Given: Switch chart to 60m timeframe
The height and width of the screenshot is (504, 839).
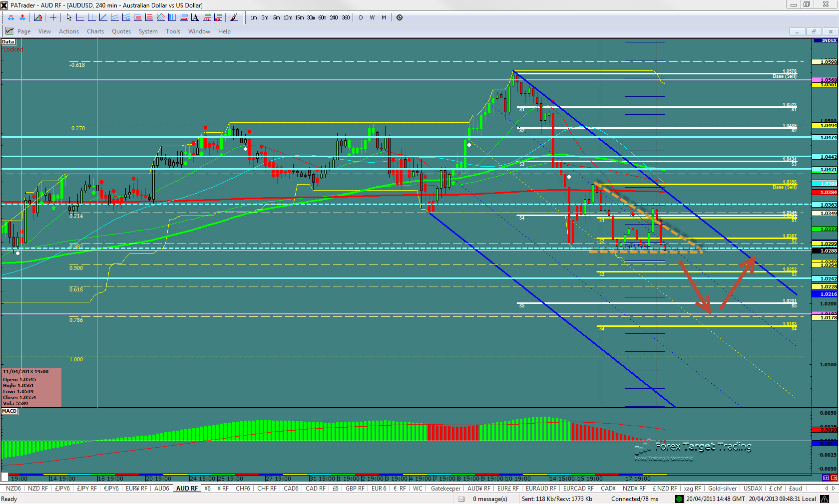Looking at the screenshot, I should pos(322,17).
